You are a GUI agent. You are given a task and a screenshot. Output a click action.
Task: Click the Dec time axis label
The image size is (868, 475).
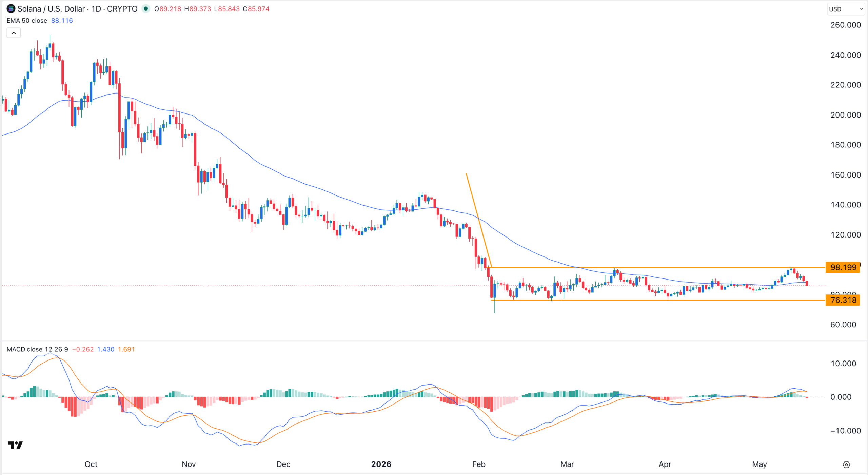click(283, 464)
